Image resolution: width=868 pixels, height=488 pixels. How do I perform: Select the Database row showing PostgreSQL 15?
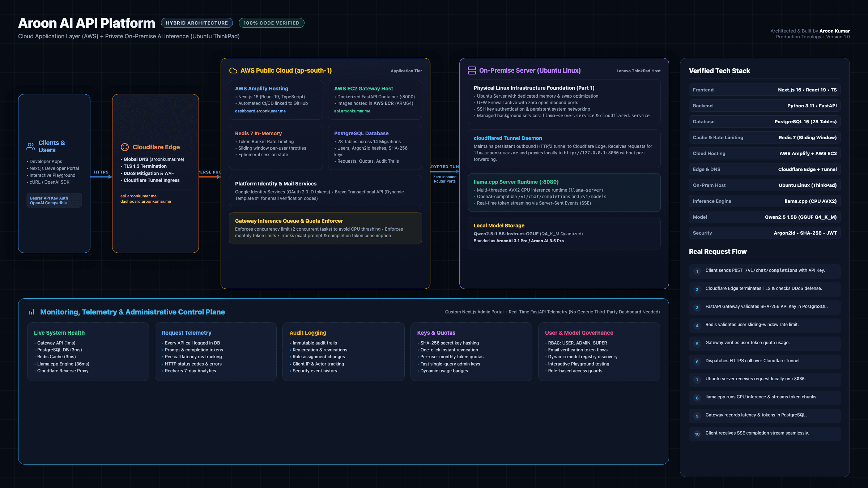pos(765,121)
